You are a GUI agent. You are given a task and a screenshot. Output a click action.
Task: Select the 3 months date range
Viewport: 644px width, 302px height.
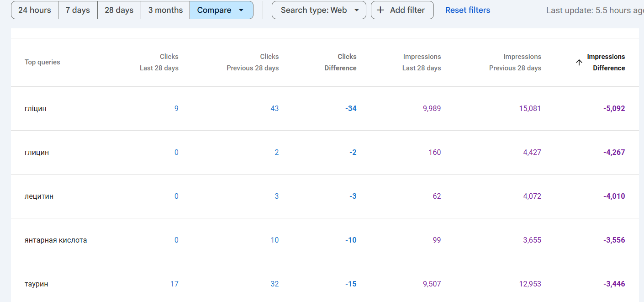coord(165,10)
